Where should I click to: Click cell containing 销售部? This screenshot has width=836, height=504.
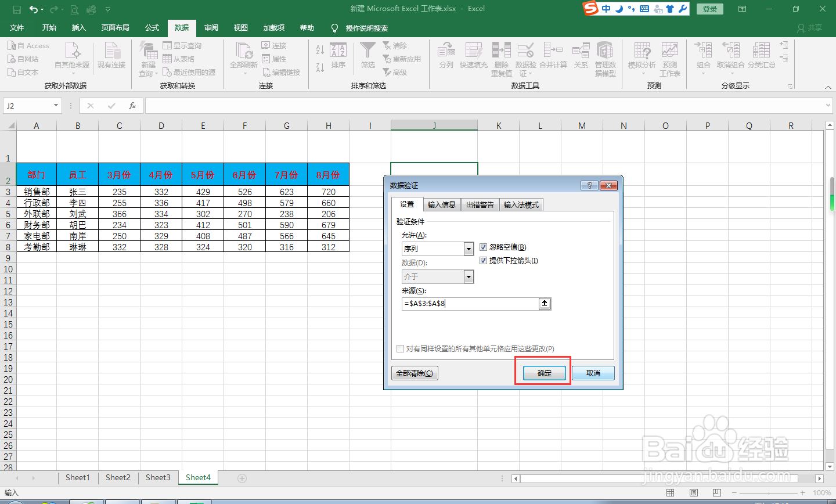point(37,192)
